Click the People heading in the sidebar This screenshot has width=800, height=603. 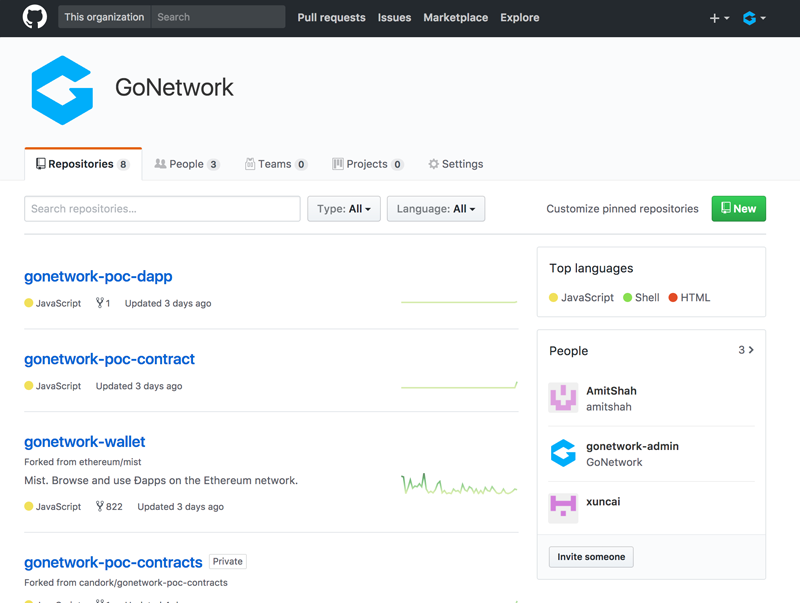(x=569, y=351)
